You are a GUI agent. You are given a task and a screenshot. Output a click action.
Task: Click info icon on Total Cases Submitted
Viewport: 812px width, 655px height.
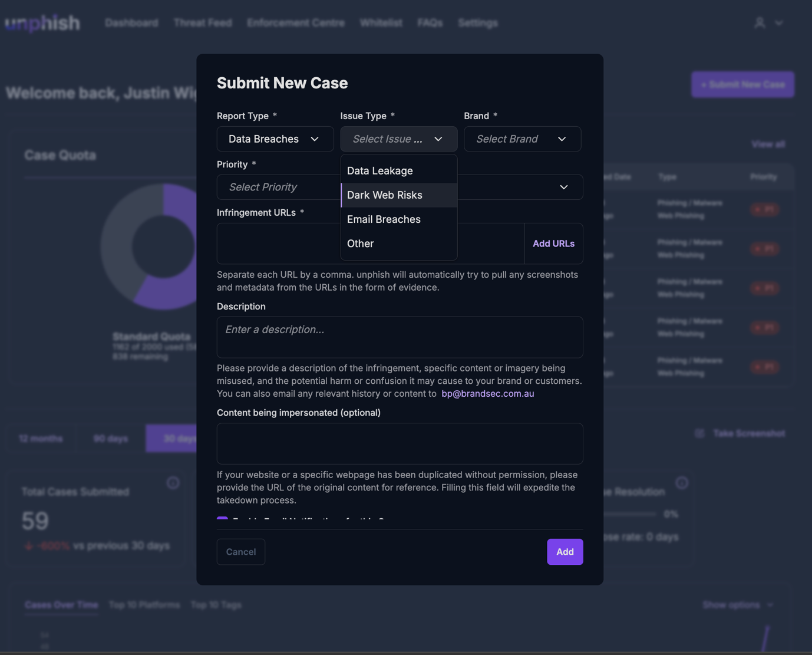[x=173, y=483]
